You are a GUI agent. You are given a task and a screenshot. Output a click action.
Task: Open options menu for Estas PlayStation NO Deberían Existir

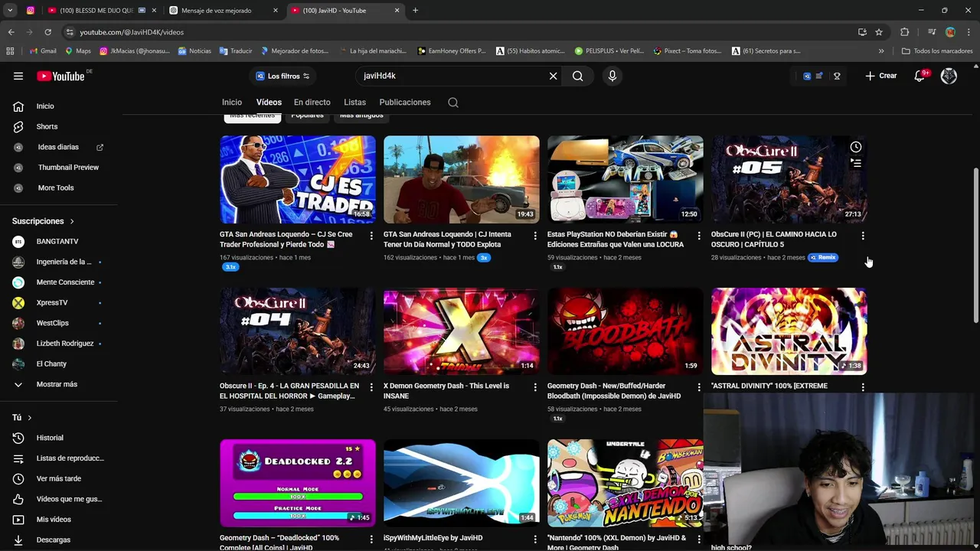point(699,236)
